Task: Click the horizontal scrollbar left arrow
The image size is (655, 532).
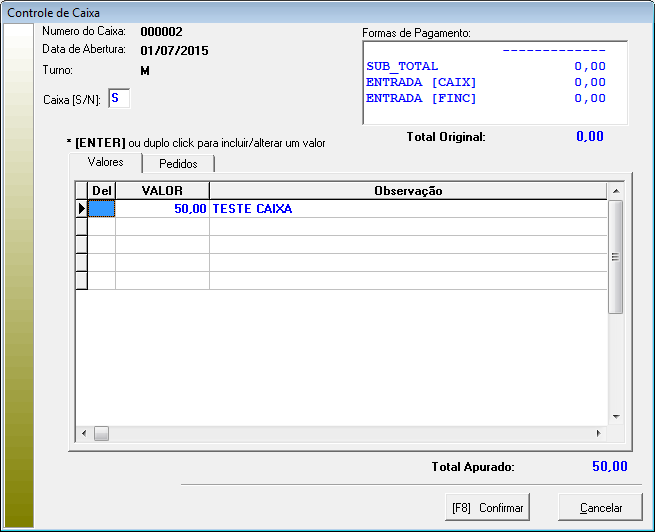Action: (x=84, y=433)
